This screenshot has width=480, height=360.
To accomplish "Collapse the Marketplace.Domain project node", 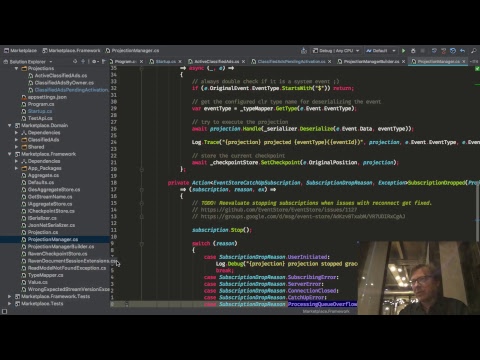I will click(x=9, y=125).
